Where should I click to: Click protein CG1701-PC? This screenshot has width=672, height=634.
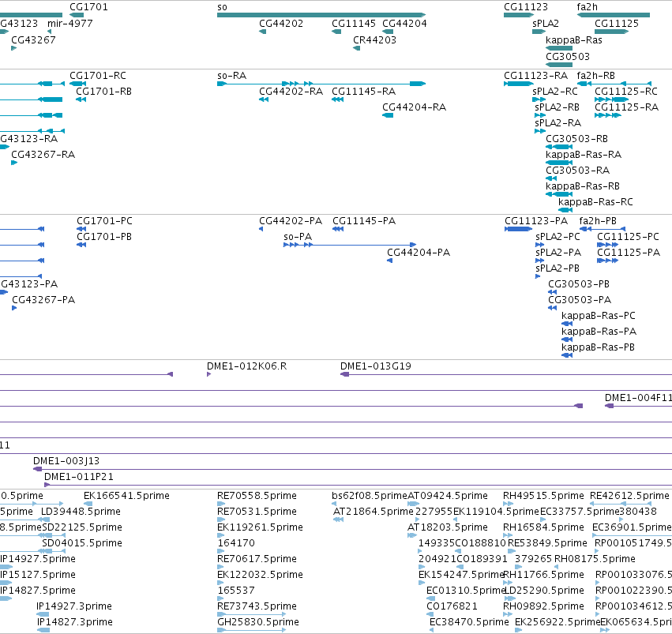pyautogui.click(x=104, y=222)
